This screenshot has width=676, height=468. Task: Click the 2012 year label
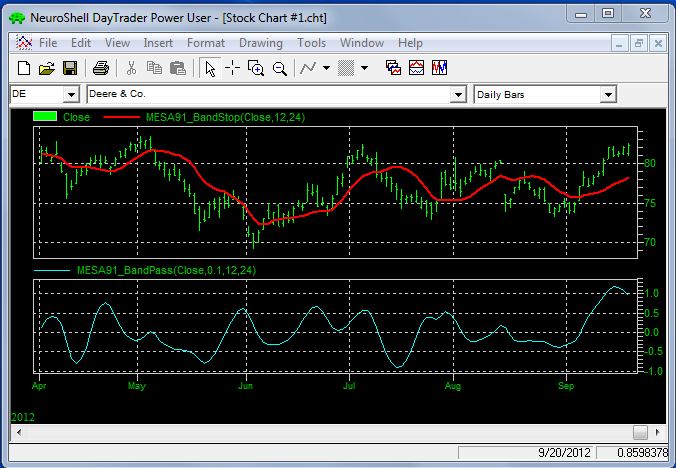click(23, 417)
